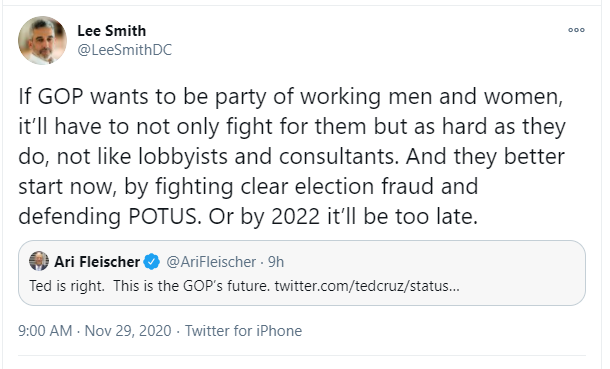The image size is (610, 369).
Task: Click Lee Smith's profile picture
Action: [x=42, y=40]
